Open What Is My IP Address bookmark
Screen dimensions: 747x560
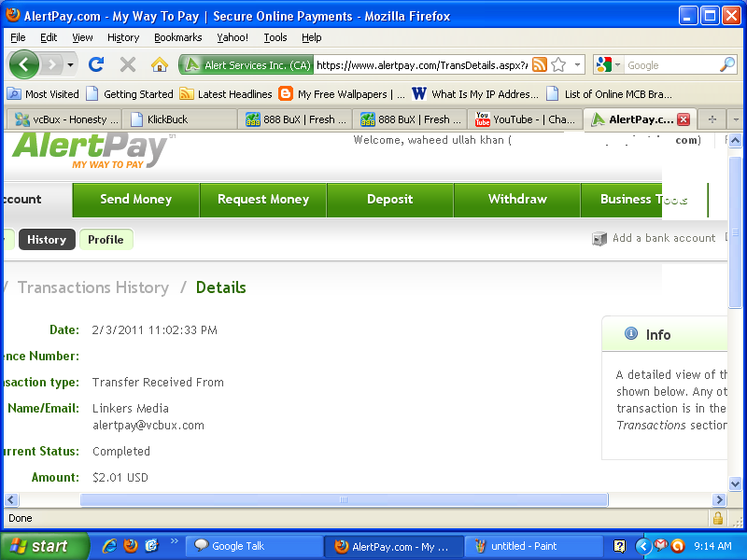475,94
